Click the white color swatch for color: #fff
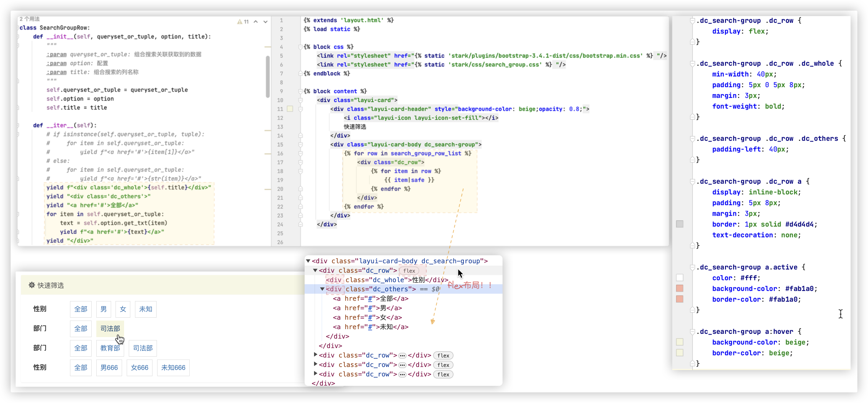The height and width of the screenshot is (403, 868). click(x=680, y=278)
